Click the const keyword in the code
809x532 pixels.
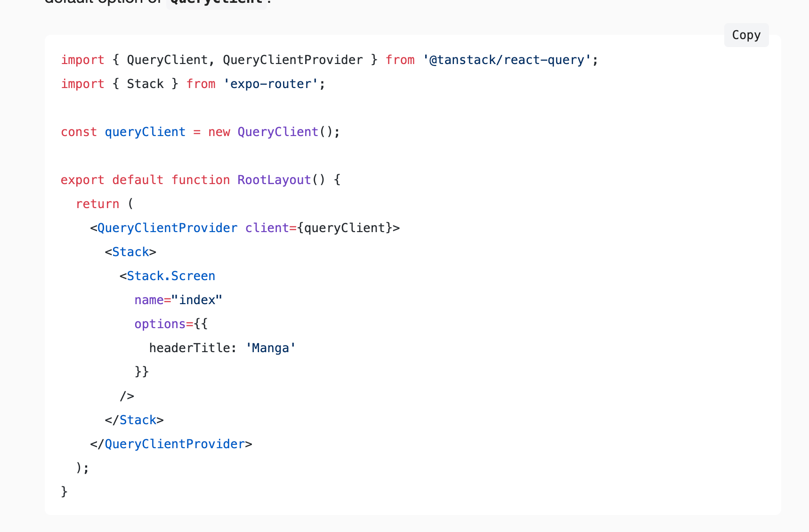(79, 132)
